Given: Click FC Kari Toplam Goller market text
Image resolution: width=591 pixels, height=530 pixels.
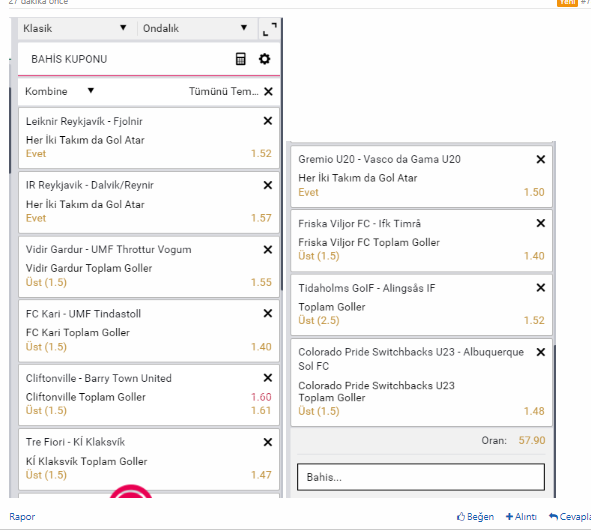Looking at the screenshot, I should 78,332.
